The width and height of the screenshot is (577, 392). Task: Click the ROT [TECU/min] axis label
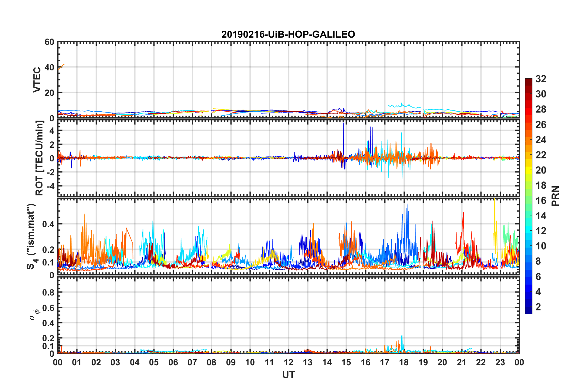tap(39, 158)
